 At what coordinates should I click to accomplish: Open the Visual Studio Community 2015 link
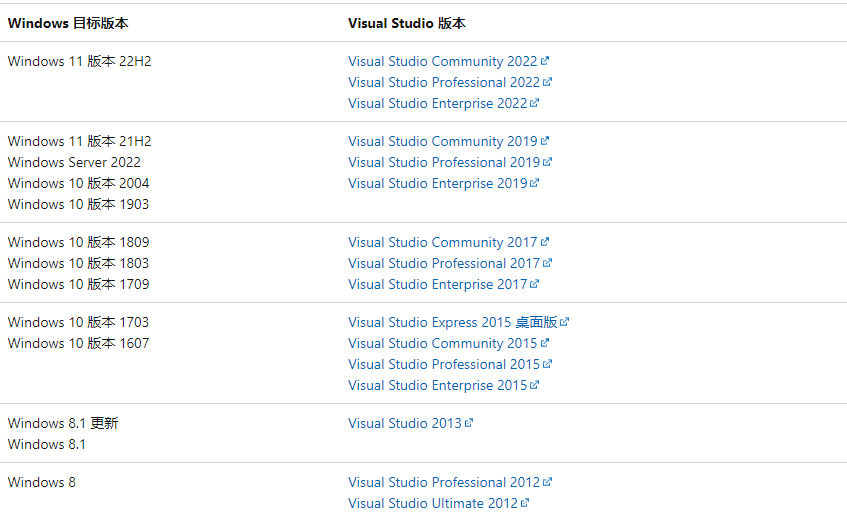pos(442,343)
